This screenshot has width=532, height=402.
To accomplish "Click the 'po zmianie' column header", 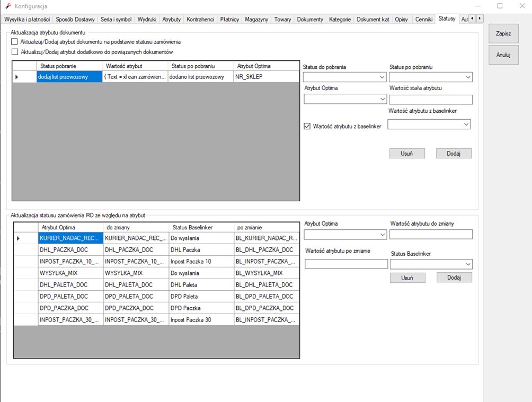I will [x=267, y=227].
